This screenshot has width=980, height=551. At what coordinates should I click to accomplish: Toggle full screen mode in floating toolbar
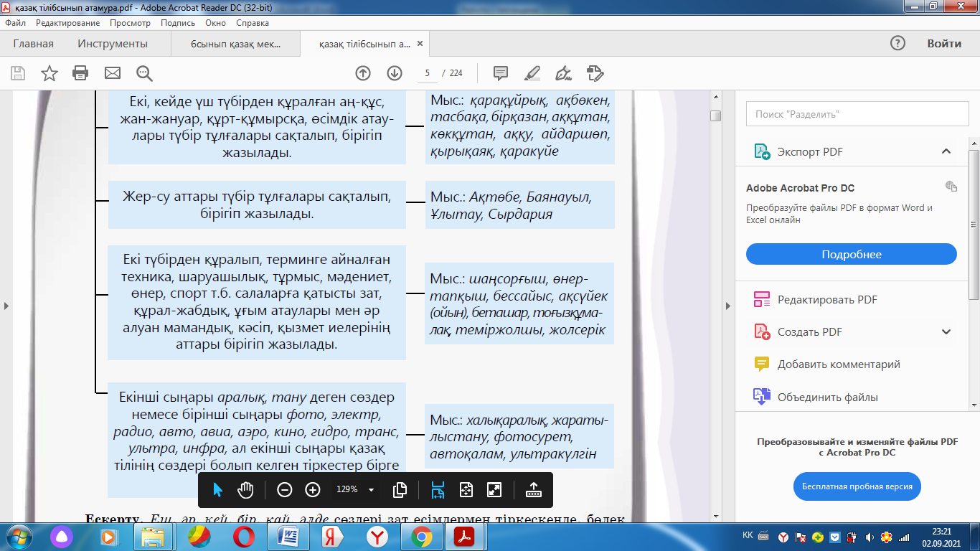tap(494, 490)
